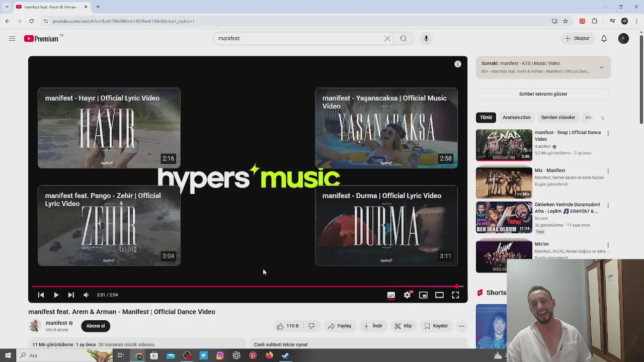Image resolution: width=644 pixels, height=362 pixels.
Task: Open a new browser tab
Action: tap(98, 7)
